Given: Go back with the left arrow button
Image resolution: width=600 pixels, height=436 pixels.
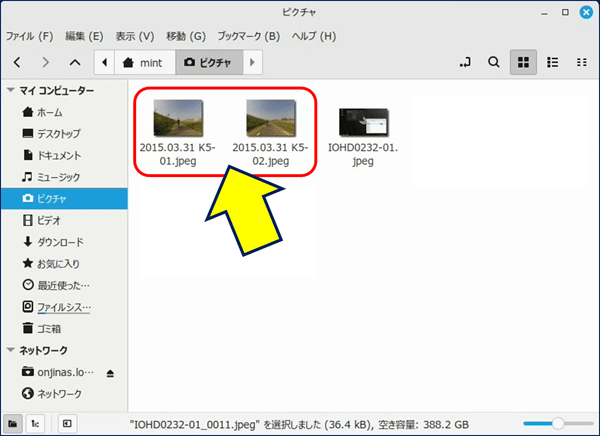Looking at the screenshot, I should [17, 62].
